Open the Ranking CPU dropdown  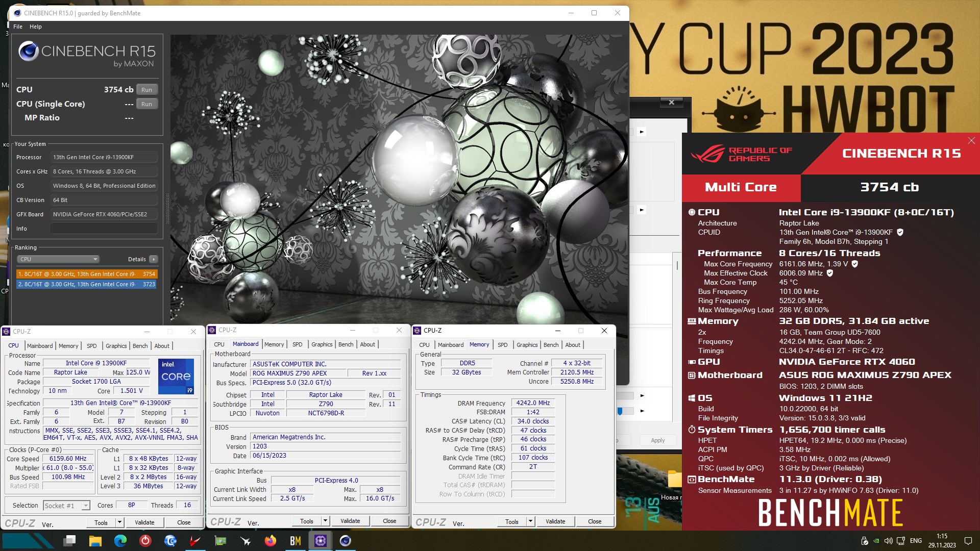[x=59, y=259]
